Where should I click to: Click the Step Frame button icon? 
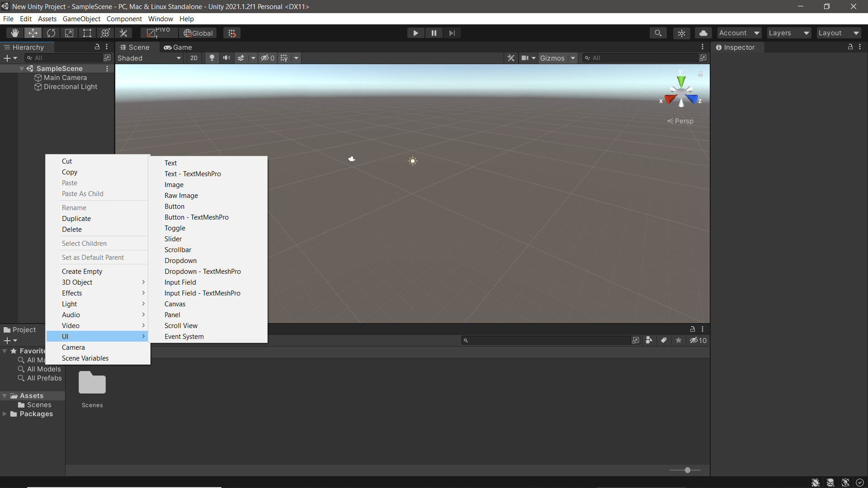pos(451,33)
